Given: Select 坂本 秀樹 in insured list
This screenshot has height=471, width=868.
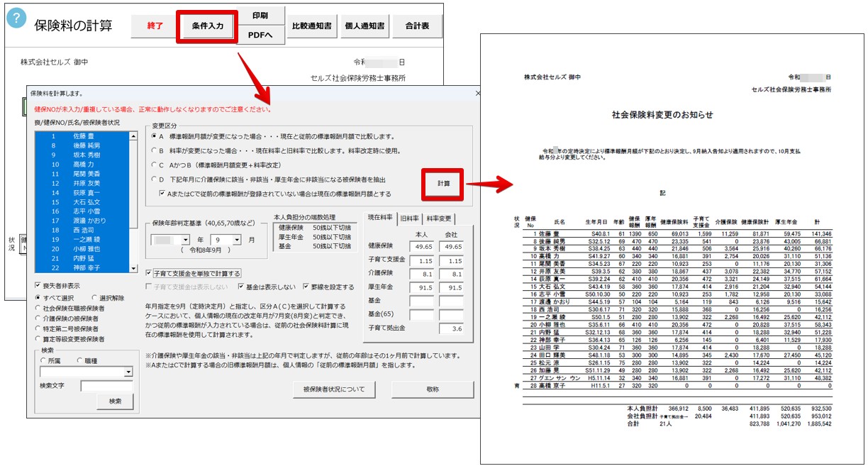Looking at the screenshot, I should coord(82,155).
